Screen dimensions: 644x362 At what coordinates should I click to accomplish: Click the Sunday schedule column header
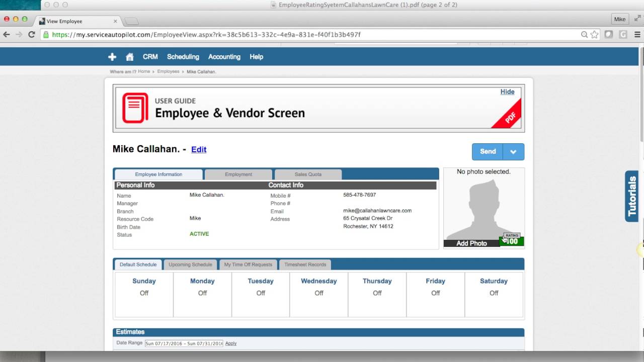click(144, 281)
